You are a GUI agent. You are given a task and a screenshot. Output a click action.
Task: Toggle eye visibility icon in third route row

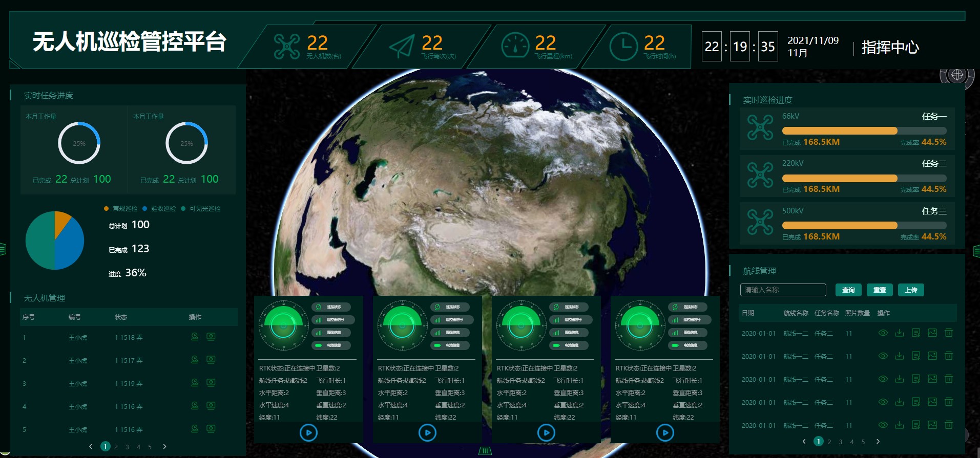point(883,379)
